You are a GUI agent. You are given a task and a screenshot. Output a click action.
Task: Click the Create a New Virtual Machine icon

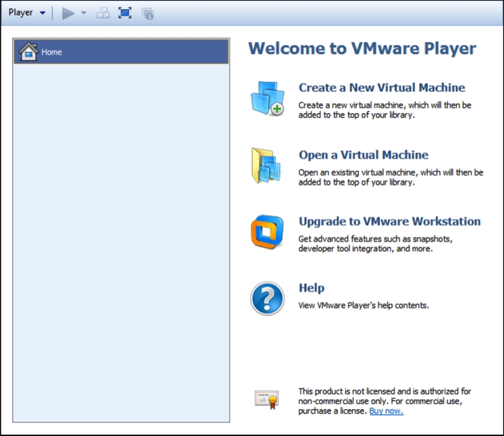268,98
